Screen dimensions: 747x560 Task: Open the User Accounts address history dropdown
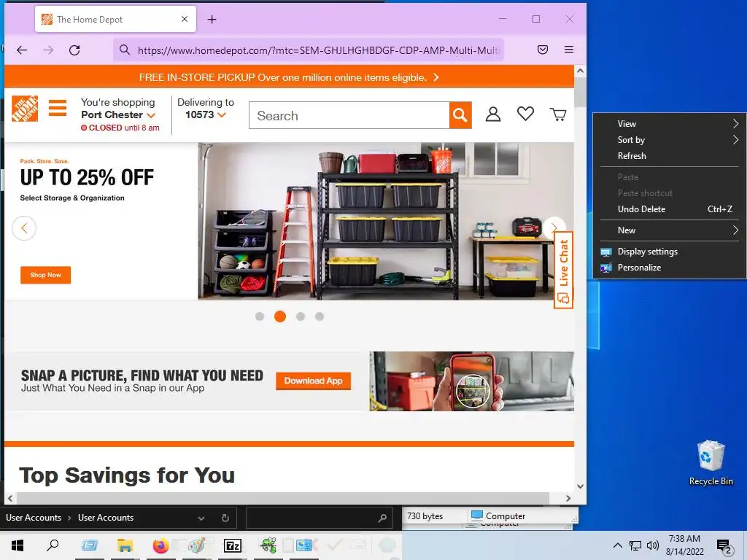pyautogui.click(x=201, y=518)
